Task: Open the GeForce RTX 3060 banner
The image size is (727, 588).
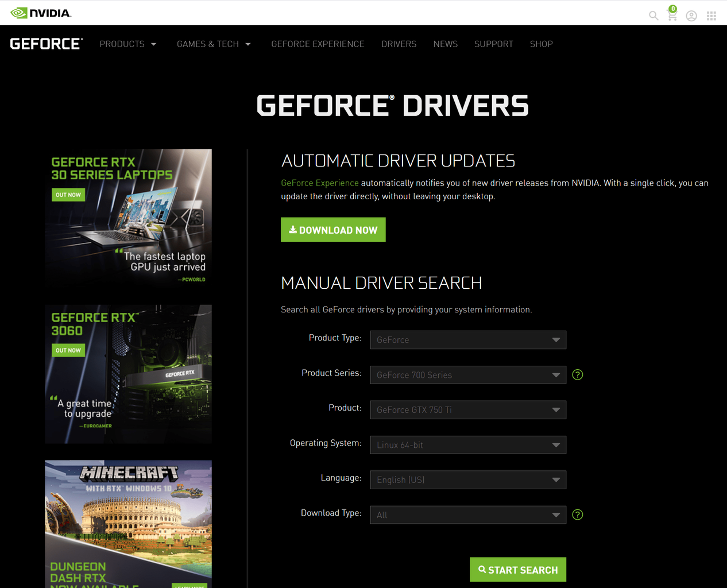Action: 129,374
